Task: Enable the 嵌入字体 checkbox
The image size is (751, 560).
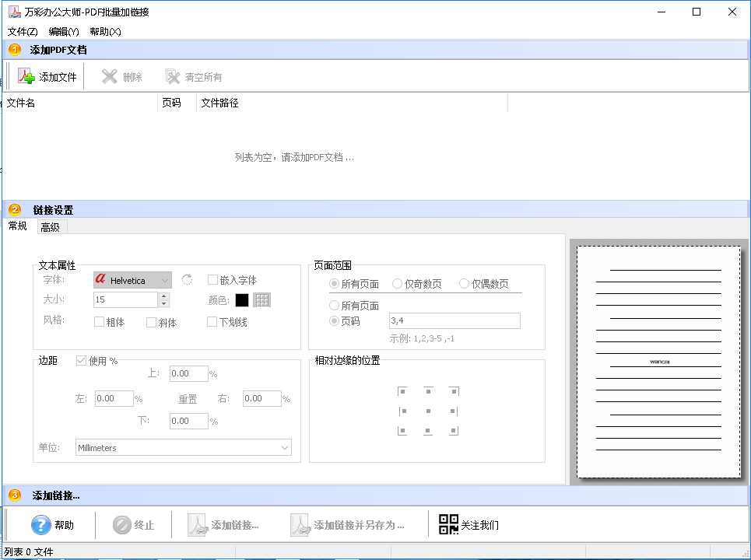Action: click(x=212, y=279)
